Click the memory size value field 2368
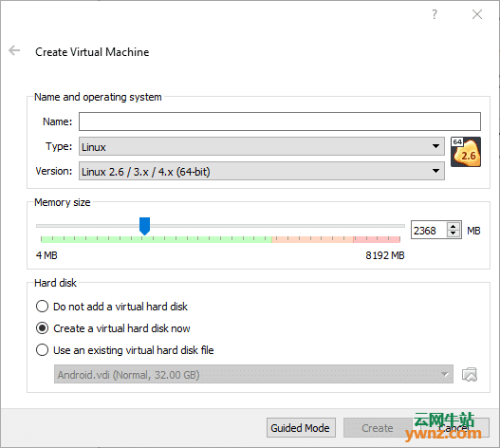500x448 pixels. point(429,231)
